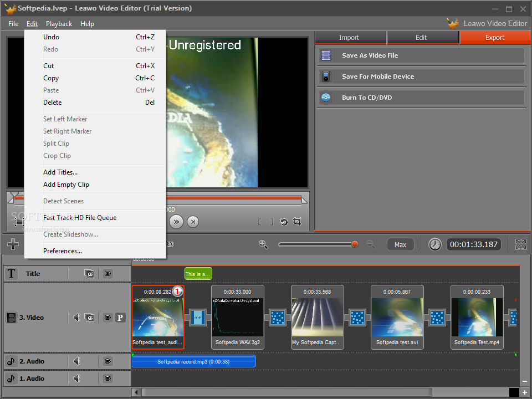The height and width of the screenshot is (399, 532).
Task: Select the My Softpedia Capt... clip thumbnail
Action: pyautogui.click(x=318, y=318)
